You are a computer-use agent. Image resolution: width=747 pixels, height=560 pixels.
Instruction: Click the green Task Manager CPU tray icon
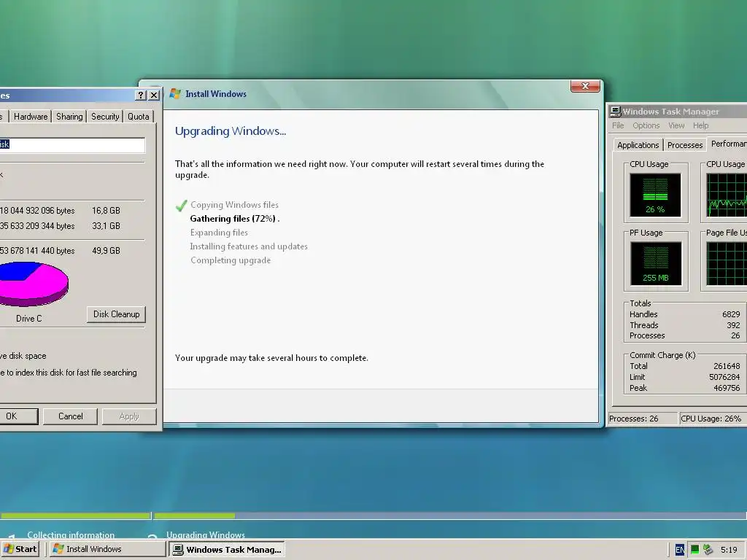(694, 550)
